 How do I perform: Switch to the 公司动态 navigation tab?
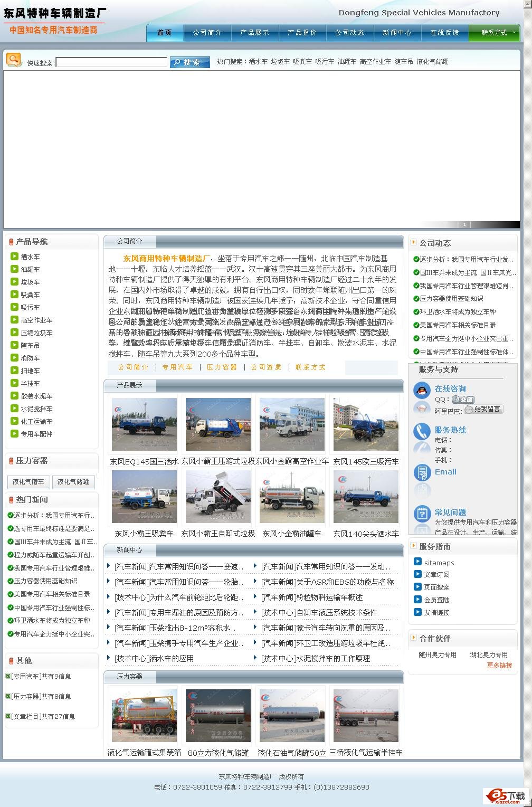(350, 33)
